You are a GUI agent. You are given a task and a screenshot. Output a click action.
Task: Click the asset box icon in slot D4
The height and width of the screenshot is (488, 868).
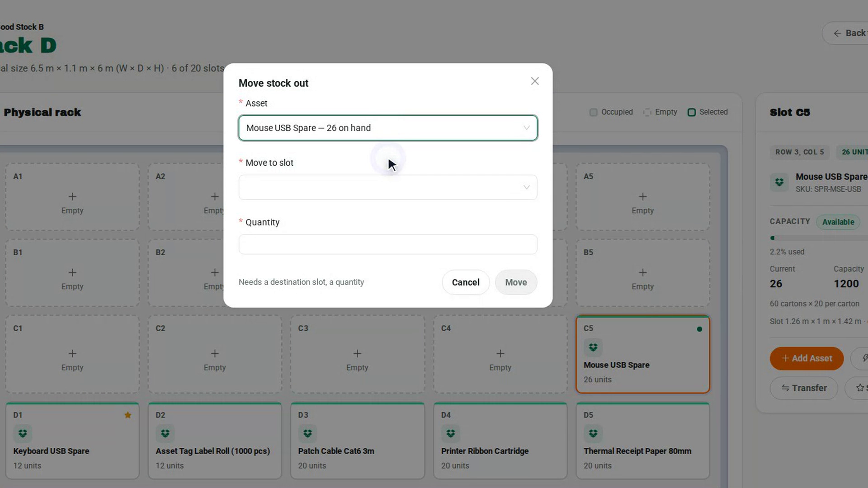450,434
